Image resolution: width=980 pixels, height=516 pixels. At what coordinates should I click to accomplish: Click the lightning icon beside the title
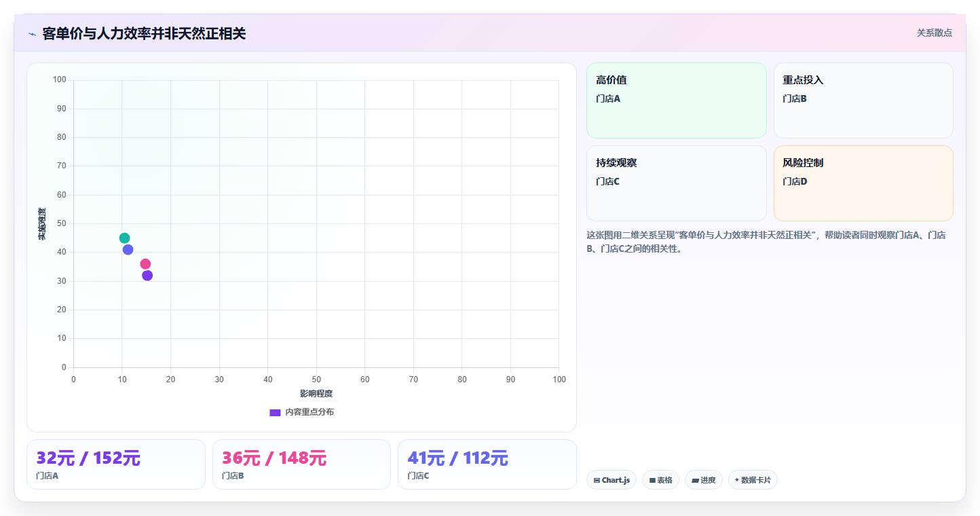32,34
